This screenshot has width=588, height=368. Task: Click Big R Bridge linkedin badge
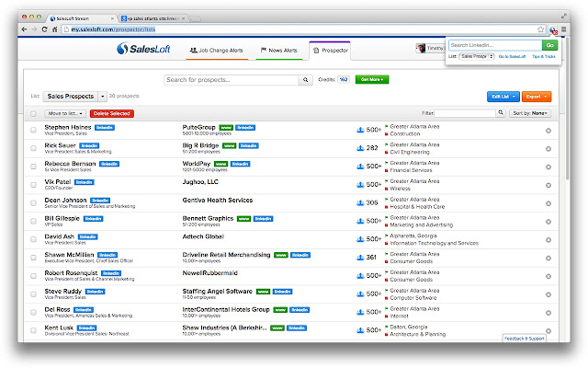click(x=249, y=145)
